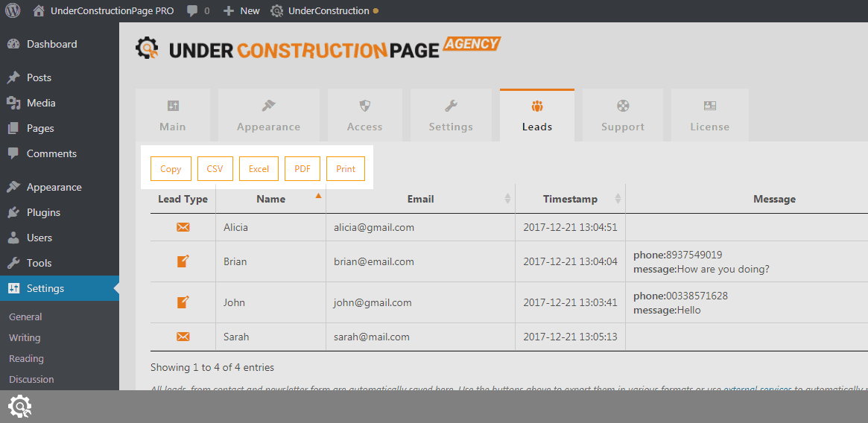Open the Access tab
868x423 pixels.
(x=364, y=115)
